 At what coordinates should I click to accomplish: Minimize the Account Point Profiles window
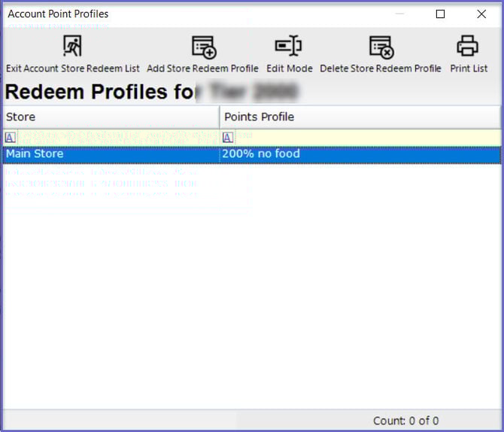399,14
